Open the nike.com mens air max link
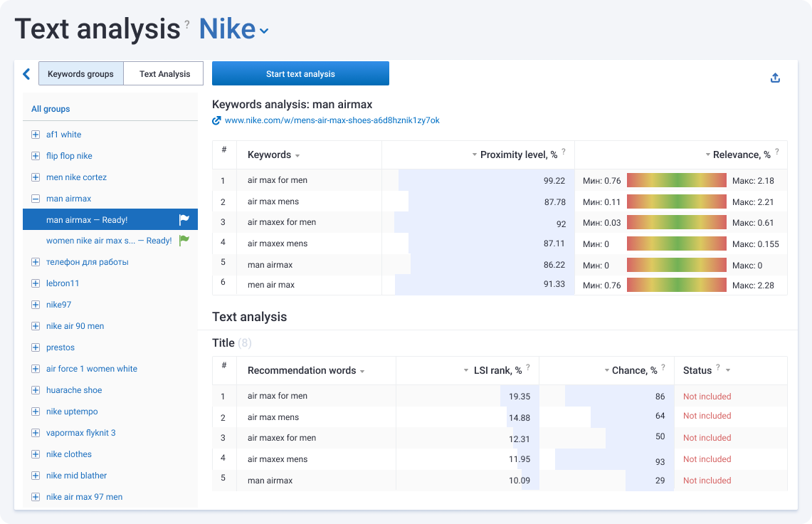Image resolution: width=812 pixels, height=524 pixels. coord(332,121)
